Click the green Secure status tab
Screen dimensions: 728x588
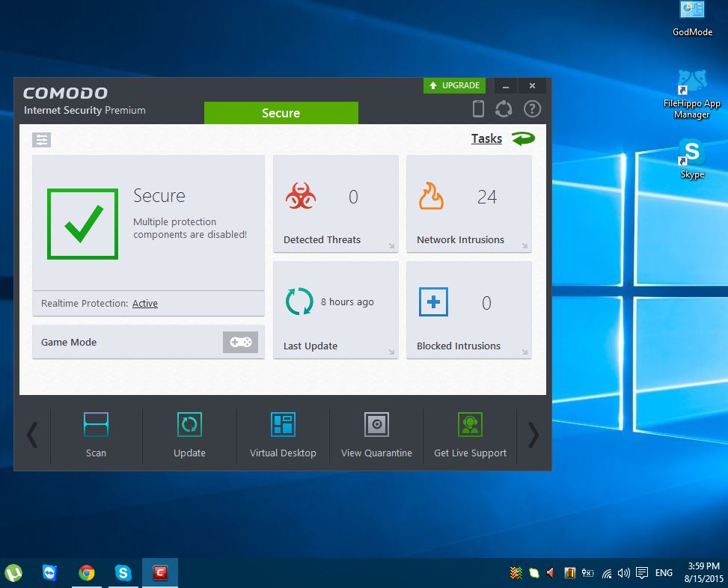(281, 113)
